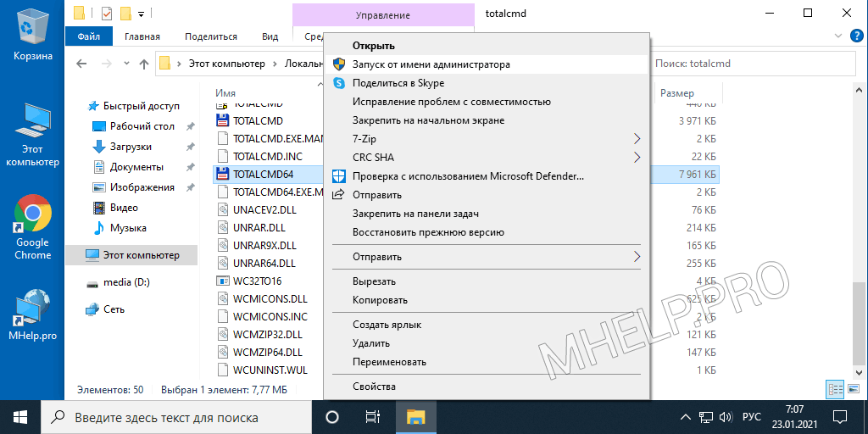The height and width of the screenshot is (434, 868).
Task: Expand the 7-Zip submenu
Action: (486, 139)
